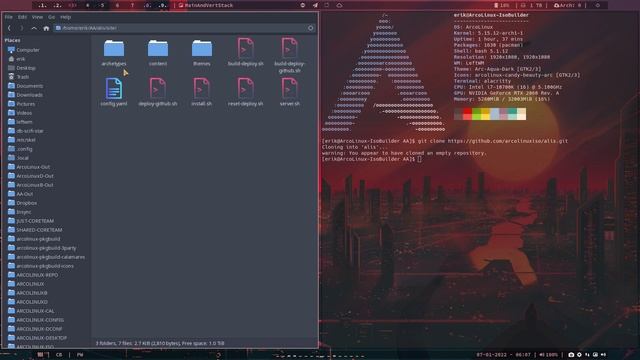This screenshot has width=640, height=360.
Task: Open the File menu
Action: pyautogui.click(x=9, y=17)
